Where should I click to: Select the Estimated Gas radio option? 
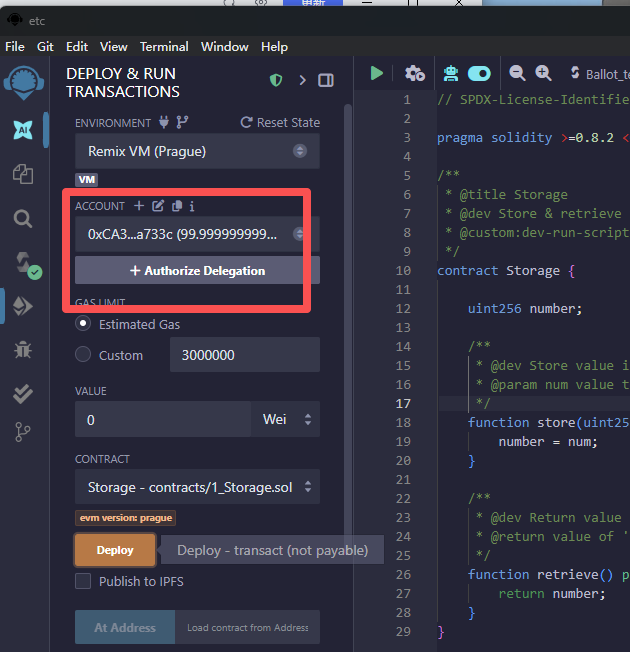pos(83,324)
